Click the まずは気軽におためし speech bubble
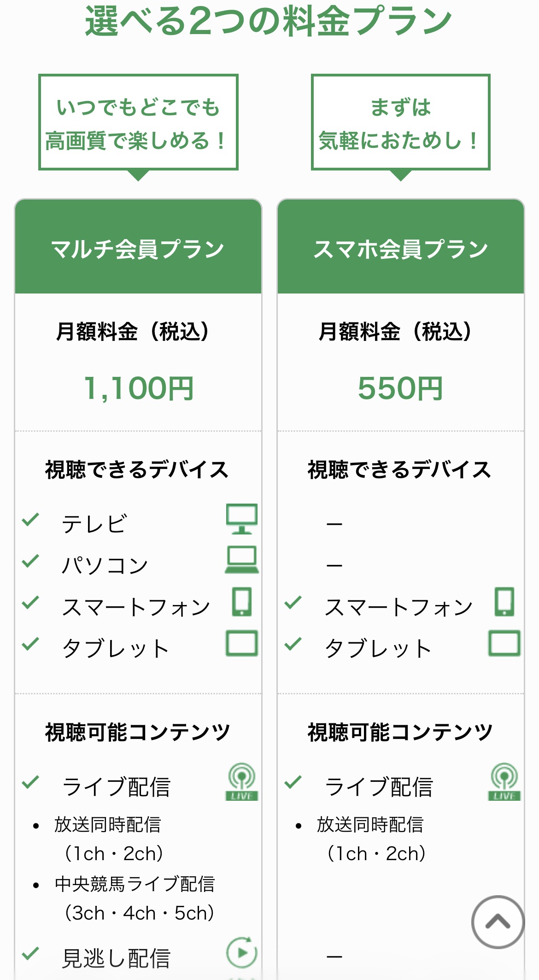This screenshot has height=980, width=539. [x=401, y=123]
